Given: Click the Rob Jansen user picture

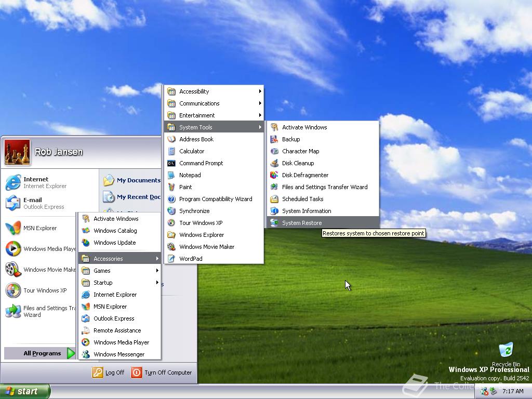Looking at the screenshot, I should coord(17,153).
